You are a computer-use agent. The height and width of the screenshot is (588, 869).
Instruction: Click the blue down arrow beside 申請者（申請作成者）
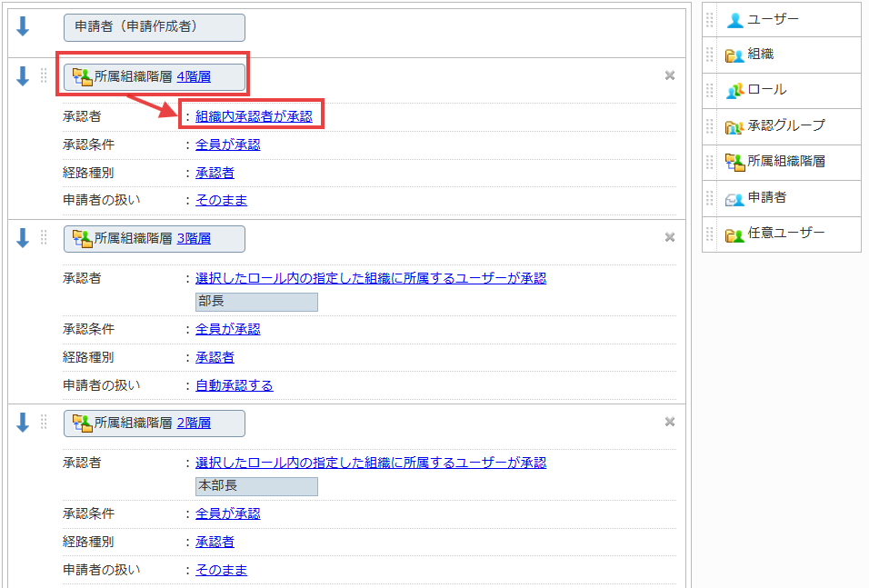23,26
